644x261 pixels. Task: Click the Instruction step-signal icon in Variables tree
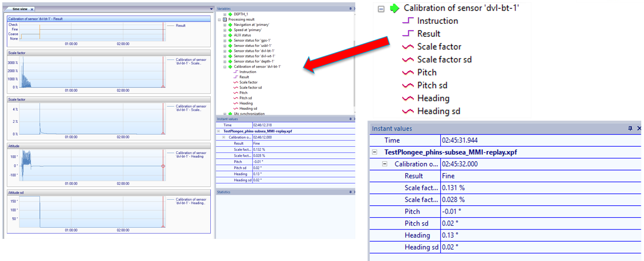click(x=236, y=72)
